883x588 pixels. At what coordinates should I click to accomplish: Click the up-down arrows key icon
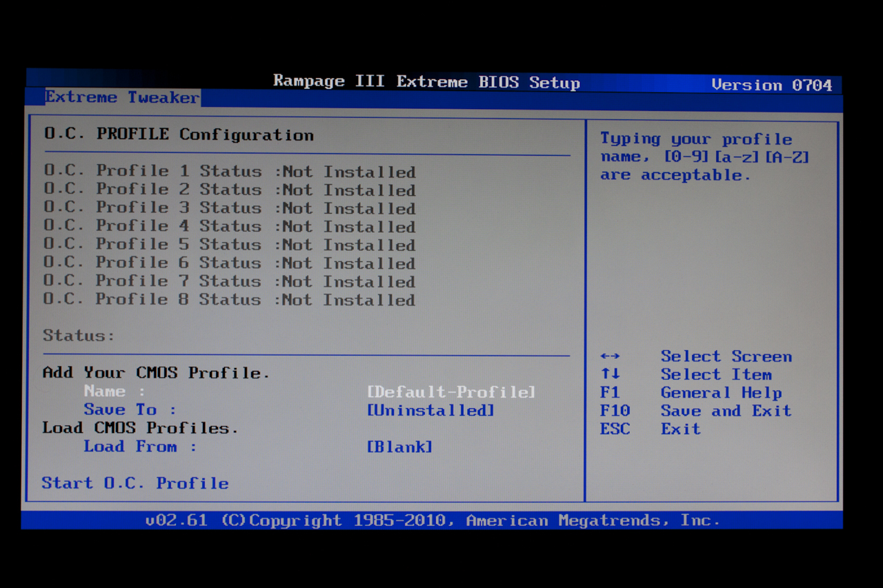click(610, 374)
